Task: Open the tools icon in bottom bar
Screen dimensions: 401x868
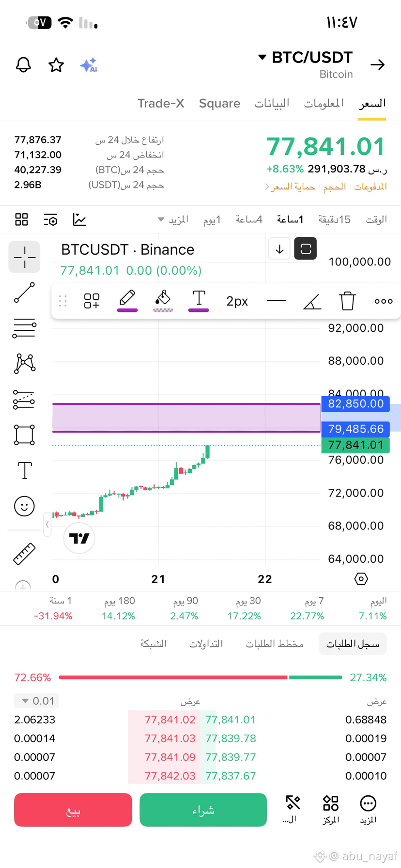Action: [293, 808]
